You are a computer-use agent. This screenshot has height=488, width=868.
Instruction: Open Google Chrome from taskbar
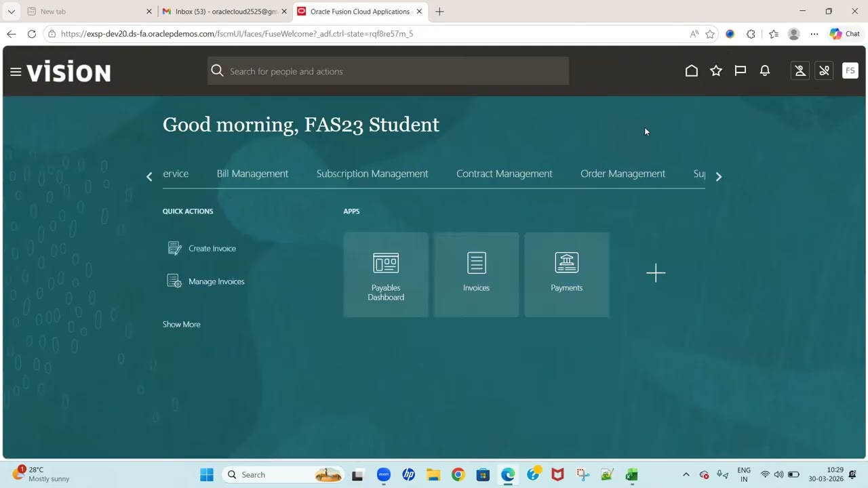pyautogui.click(x=458, y=474)
